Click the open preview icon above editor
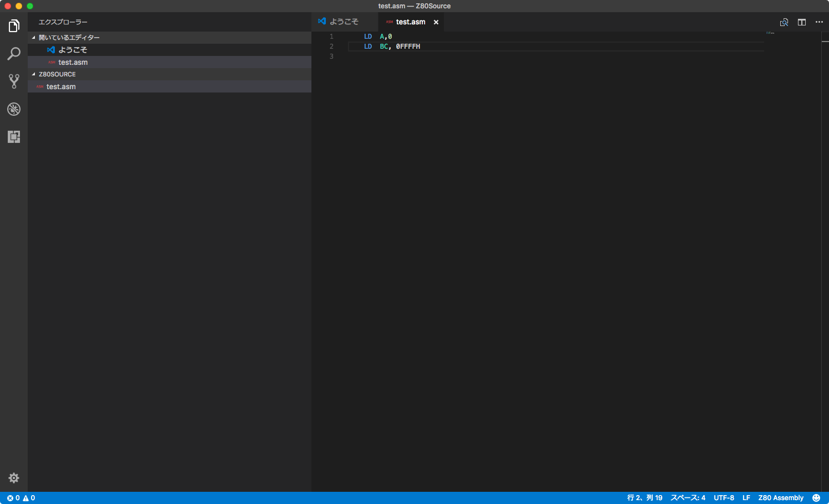829x504 pixels. (x=784, y=22)
